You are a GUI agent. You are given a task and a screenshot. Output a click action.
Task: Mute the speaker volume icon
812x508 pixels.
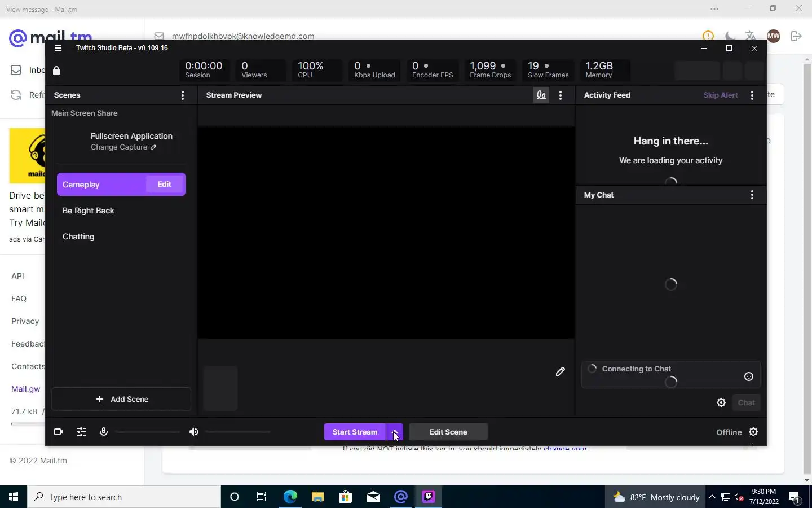coord(194,432)
